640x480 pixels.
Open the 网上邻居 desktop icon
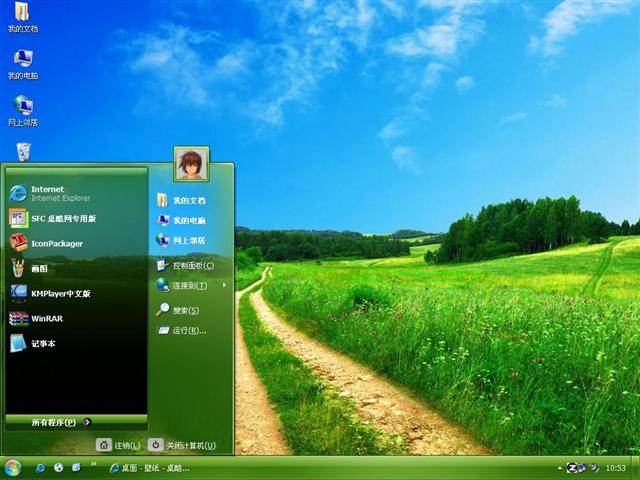click(23, 111)
